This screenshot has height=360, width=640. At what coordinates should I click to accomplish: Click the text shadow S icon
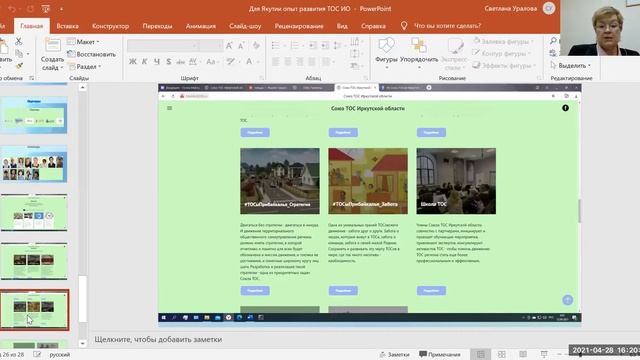(169, 62)
